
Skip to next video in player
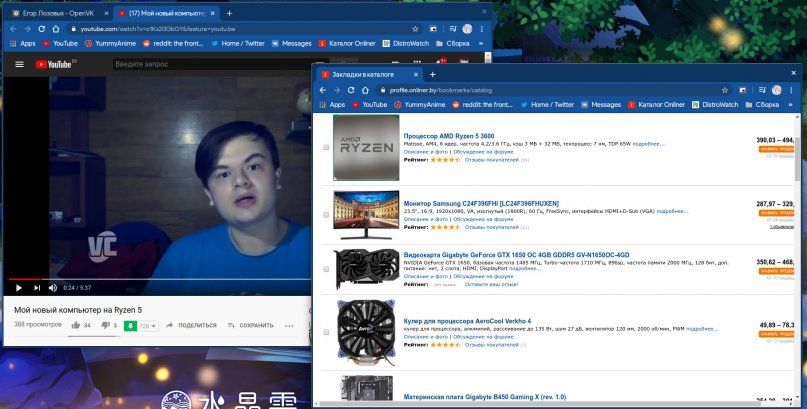point(36,288)
